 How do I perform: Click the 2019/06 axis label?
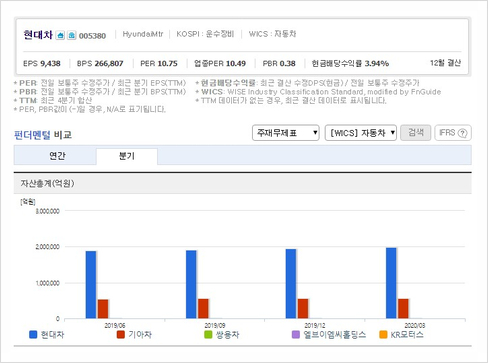[x=115, y=325]
